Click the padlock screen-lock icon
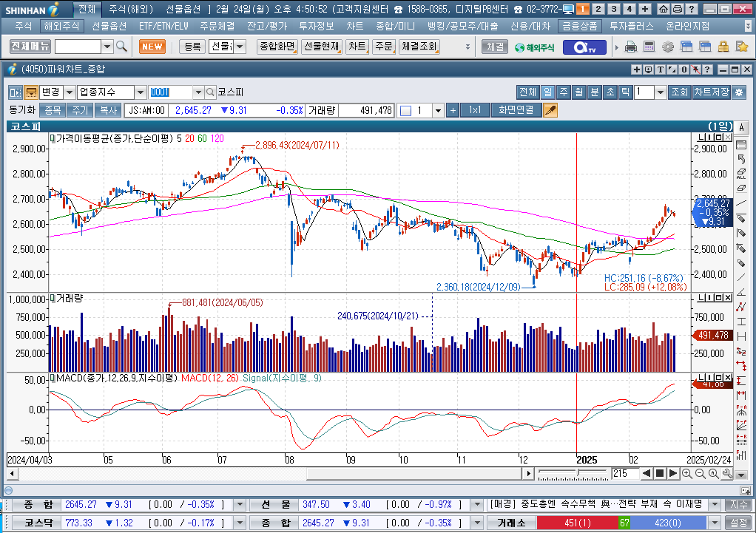This screenshot has height=533, width=756. pyautogui.click(x=723, y=47)
